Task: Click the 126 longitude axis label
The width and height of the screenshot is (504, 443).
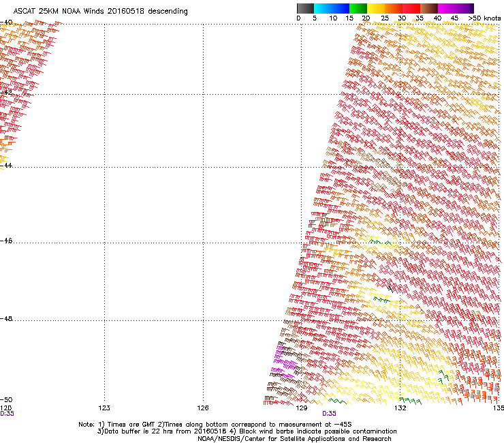Action: click(203, 408)
